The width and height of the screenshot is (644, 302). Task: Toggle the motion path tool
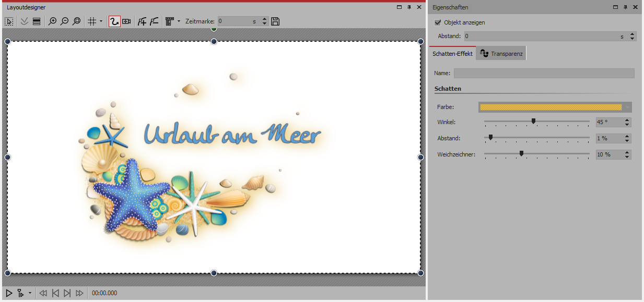pos(114,21)
